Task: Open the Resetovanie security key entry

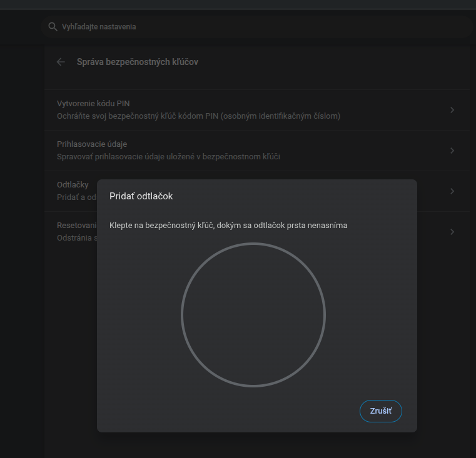Action: coord(76,226)
